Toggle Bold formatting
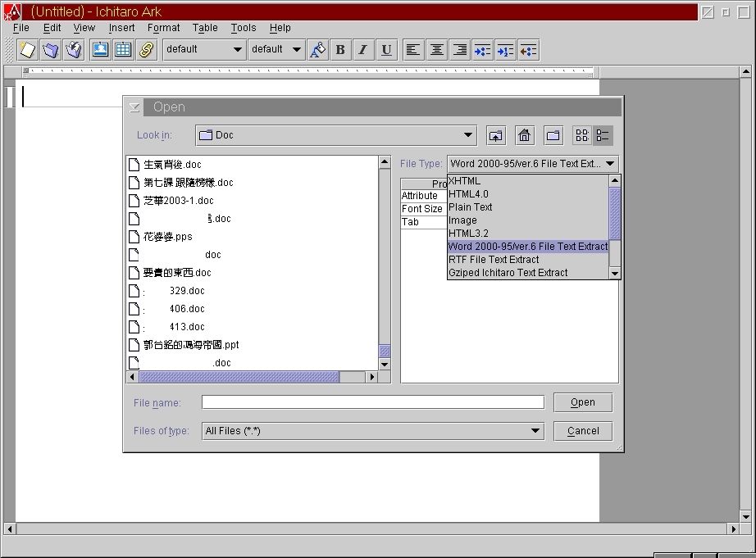Screen dimensions: 756x558 pyautogui.click(x=340, y=50)
